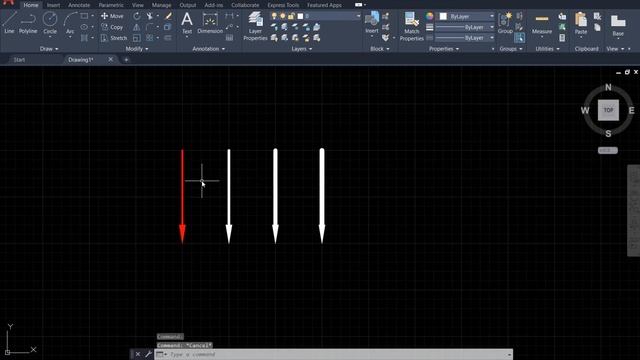The image size is (640, 360).
Task: Toggle the layer lock padlock
Action: 291,16
